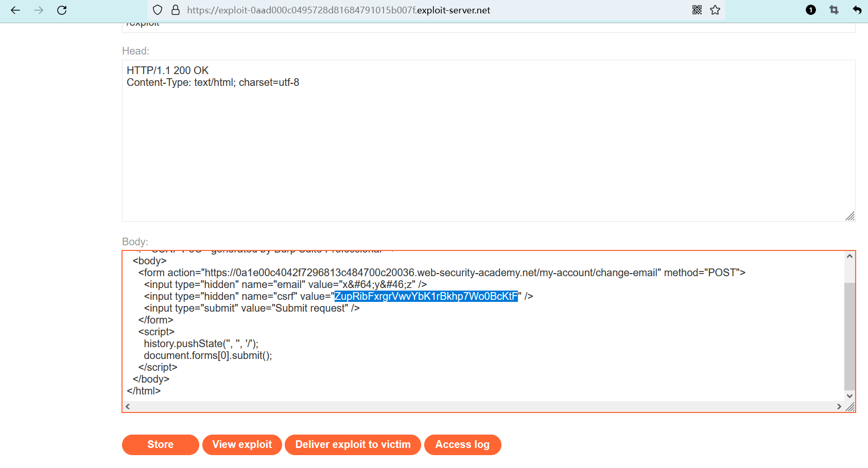Open the Access log

(462, 445)
